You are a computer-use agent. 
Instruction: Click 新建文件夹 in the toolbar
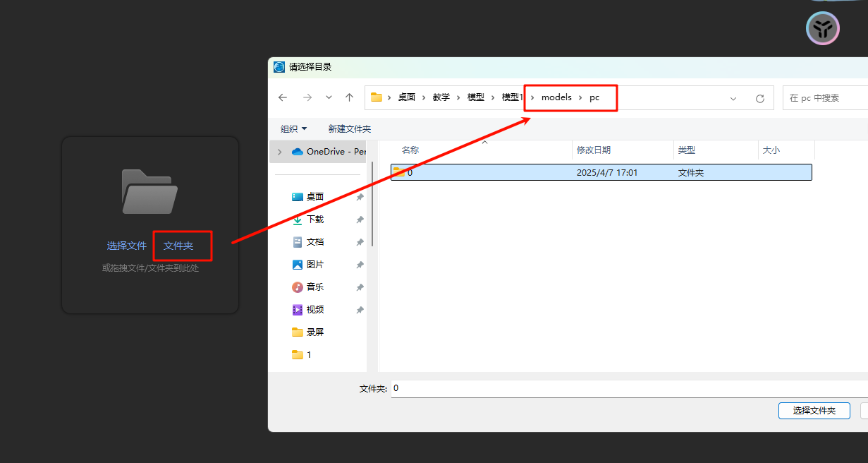coord(349,129)
